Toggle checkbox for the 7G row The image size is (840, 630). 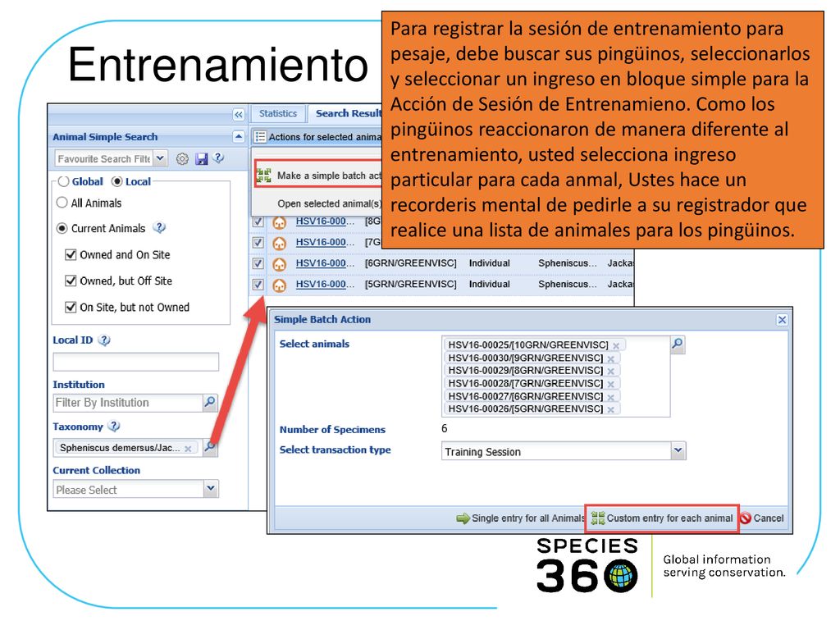point(258,242)
